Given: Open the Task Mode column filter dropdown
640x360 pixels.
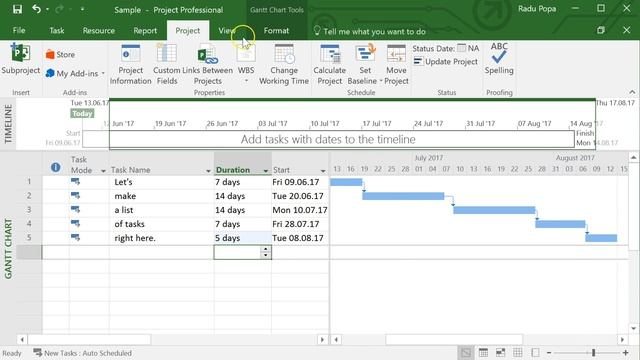Looking at the screenshot, I should coord(103,171).
